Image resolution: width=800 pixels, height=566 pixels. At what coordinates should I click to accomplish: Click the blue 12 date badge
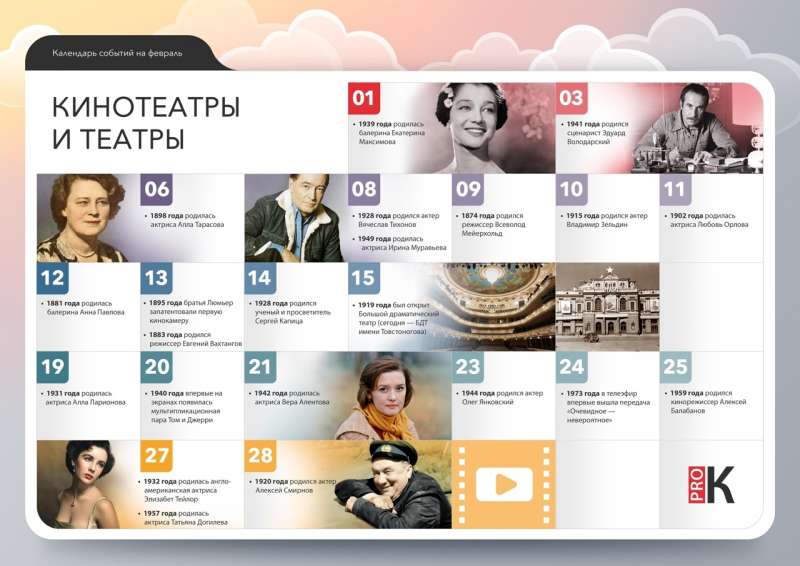click(x=53, y=278)
